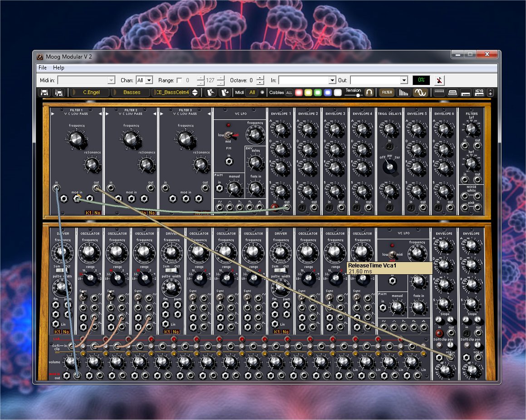Click the Cables ALL filter button

(289, 93)
